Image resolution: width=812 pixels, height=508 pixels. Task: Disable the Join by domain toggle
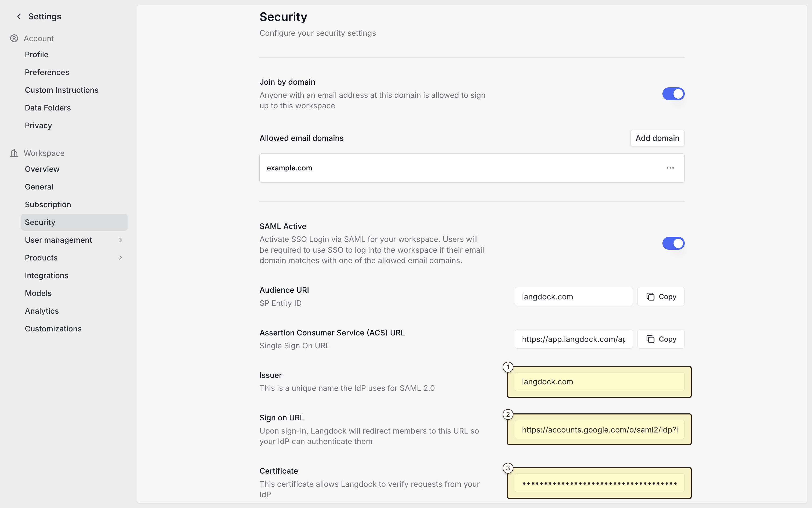pyautogui.click(x=673, y=94)
